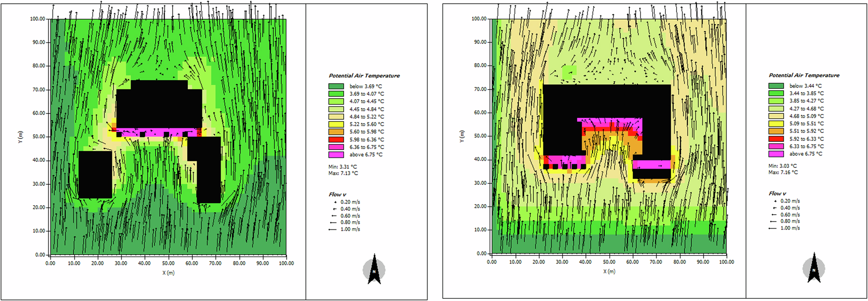
Task: Click the 'Y (m)' axis label of right plot
Action: 461,136
